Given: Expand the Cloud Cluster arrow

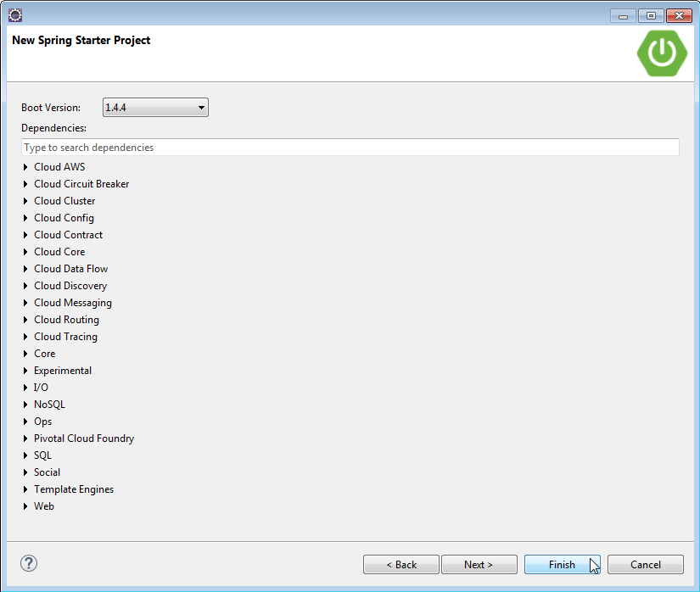Looking at the screenshot, I should click(x=25, y=201).
